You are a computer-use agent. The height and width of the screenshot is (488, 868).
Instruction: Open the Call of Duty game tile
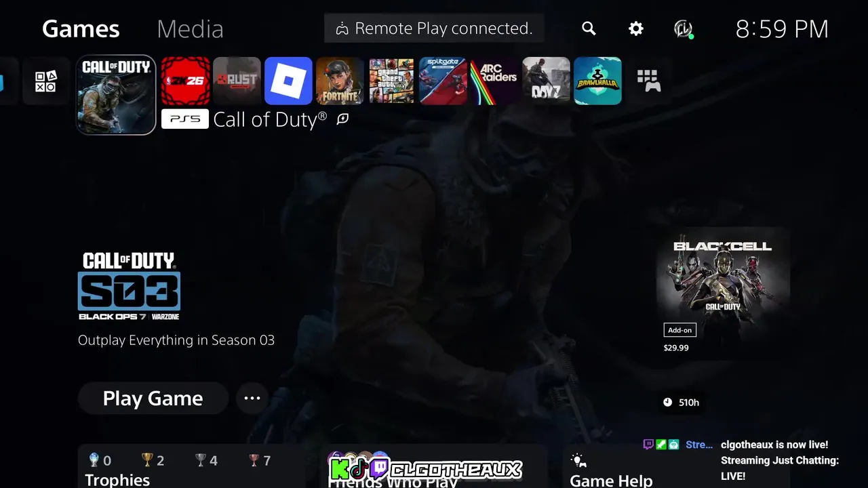point(116,95)
